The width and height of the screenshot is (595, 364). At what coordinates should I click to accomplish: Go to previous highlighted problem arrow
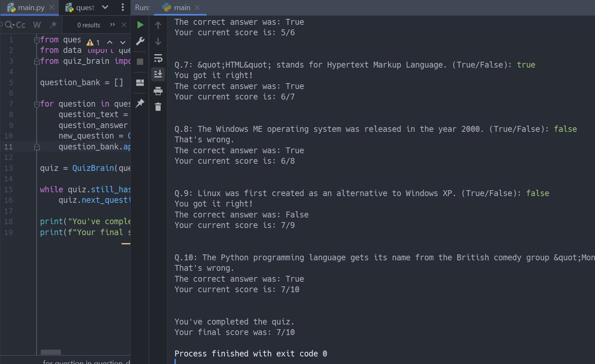[110, 42]
